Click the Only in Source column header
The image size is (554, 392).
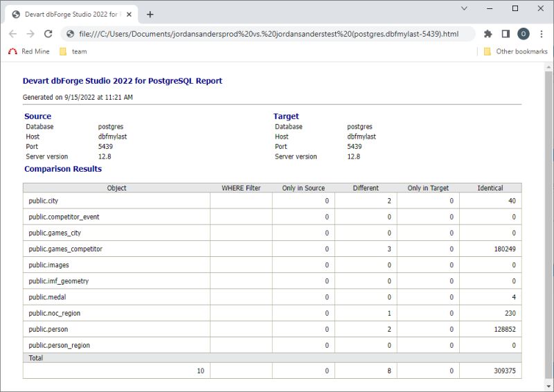click(x=303, y=188)
